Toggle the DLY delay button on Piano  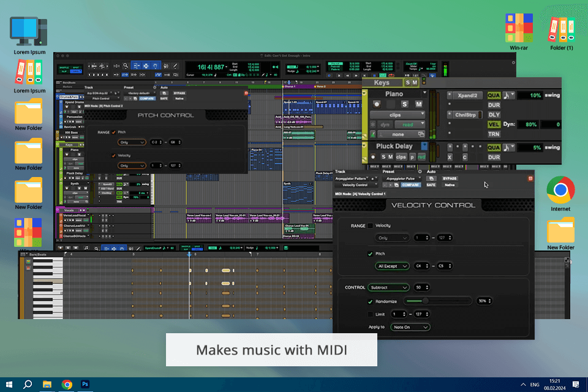(494, 115)
